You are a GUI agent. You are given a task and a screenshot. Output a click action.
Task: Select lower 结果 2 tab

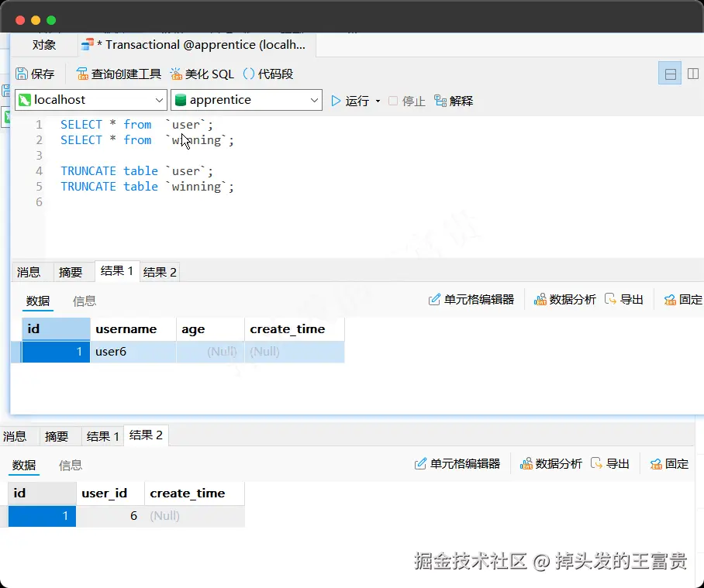point(146,435)
